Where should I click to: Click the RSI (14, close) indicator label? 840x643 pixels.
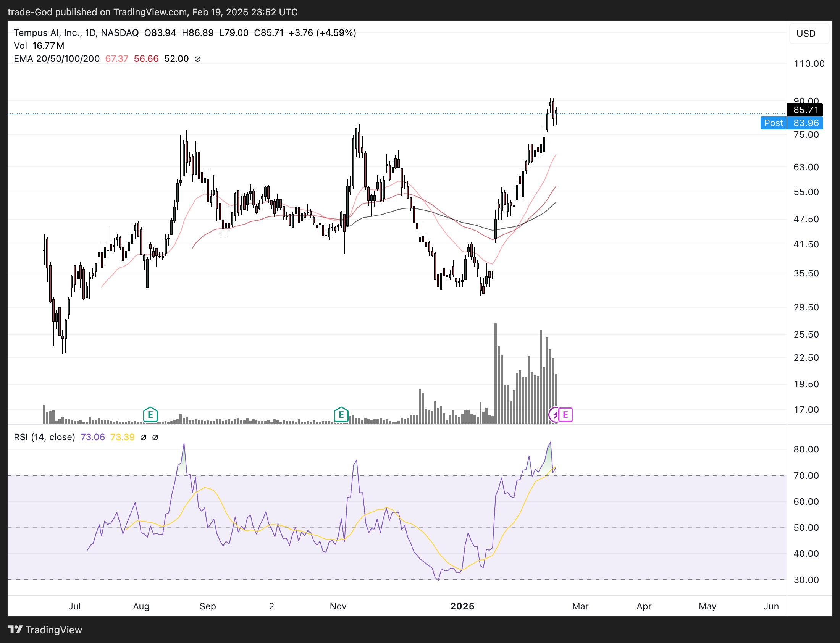tap(44, 437)
